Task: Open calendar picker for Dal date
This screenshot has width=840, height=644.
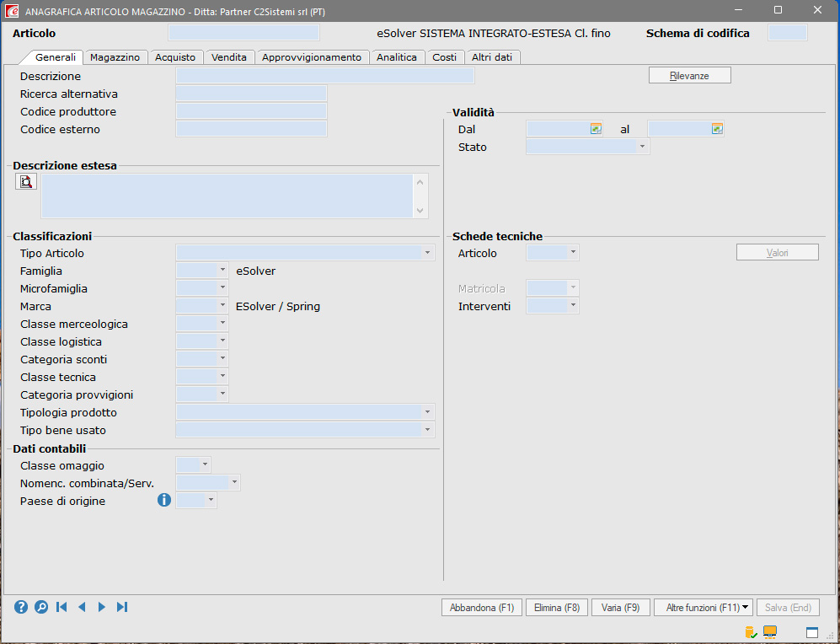Action: 596,129
